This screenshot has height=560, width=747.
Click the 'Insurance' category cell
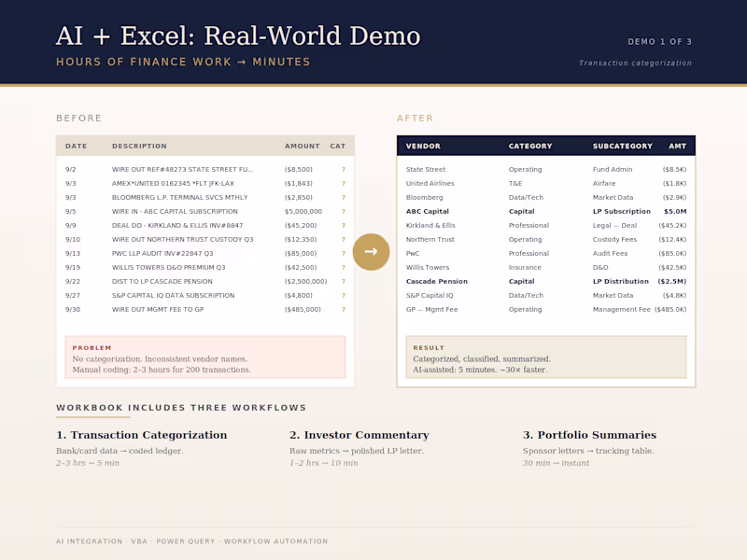[x=525, y=268]
